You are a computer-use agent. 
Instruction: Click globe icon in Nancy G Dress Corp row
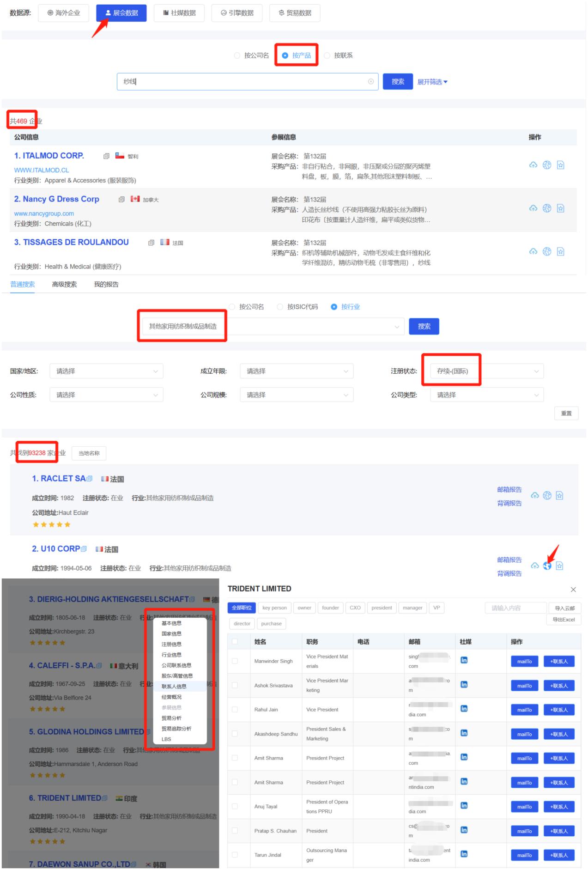click(x=547, y=208)
